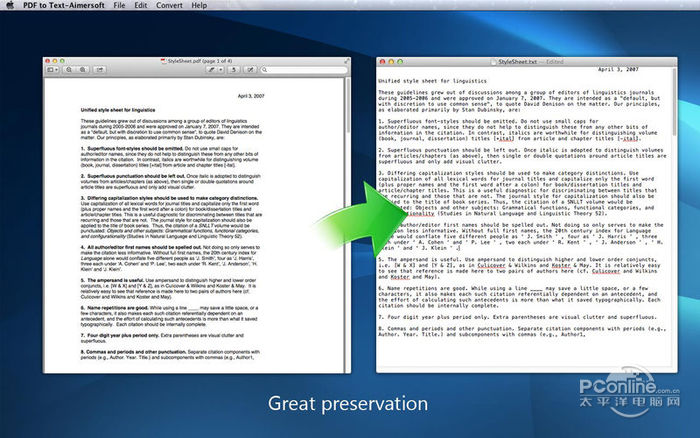Viewport: 700px width, 438px height.
Task: Click green zoom button of StyleSheet.txt window
Action: (400, 62)
